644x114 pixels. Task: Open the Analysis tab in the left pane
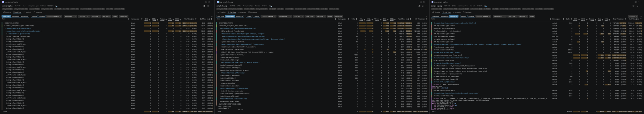click(x=27, y=12)
